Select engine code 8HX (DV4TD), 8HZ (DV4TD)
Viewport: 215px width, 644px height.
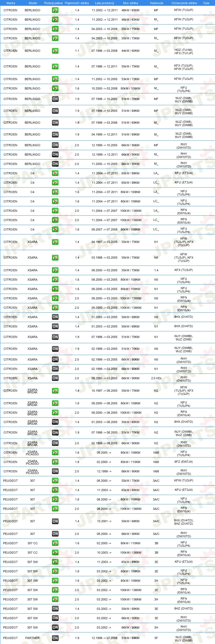coord(184,522)
